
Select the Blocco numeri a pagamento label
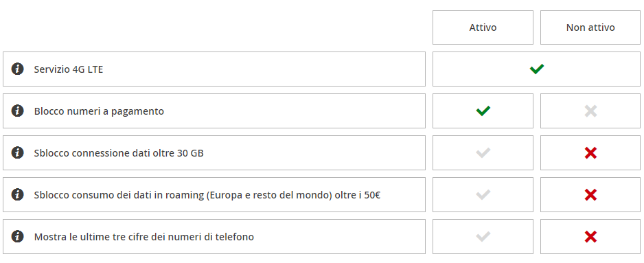coord(99,111)
